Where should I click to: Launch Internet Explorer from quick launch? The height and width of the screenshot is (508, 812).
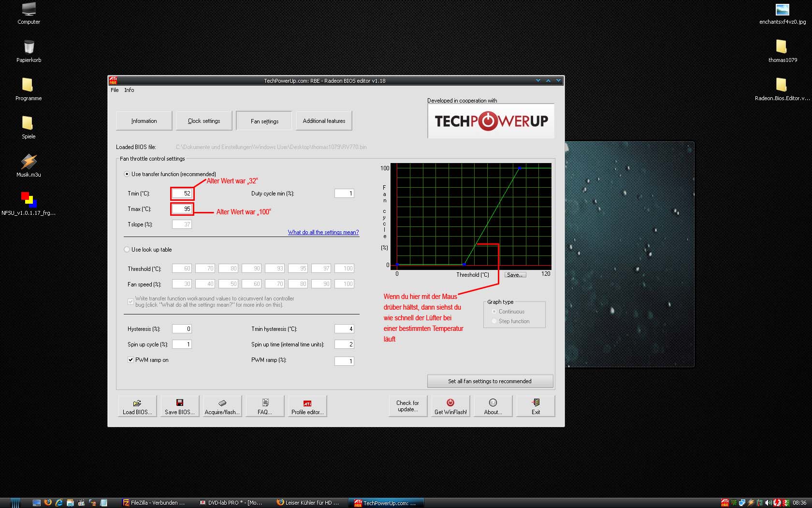pos(59,503)
